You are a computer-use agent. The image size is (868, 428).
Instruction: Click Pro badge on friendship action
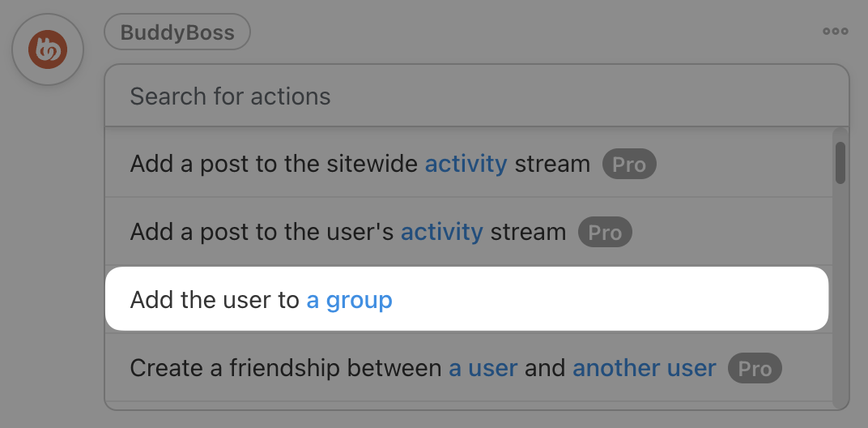pyautogui.click(x=755, y=368)
